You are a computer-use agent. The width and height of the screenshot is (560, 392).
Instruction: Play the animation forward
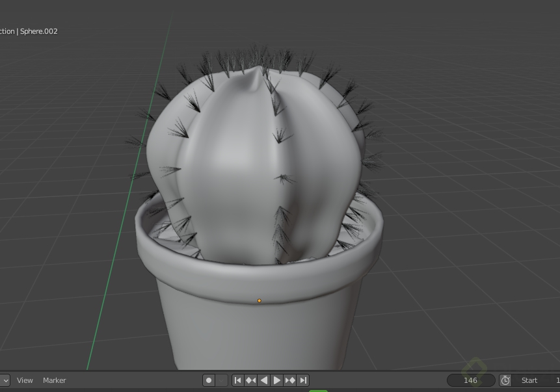tap(277, 380)
